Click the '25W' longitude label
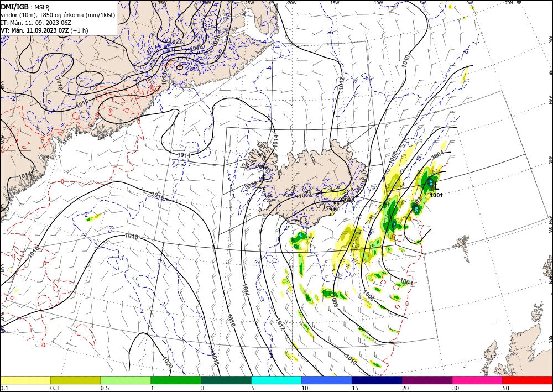 tap(249, 3)
